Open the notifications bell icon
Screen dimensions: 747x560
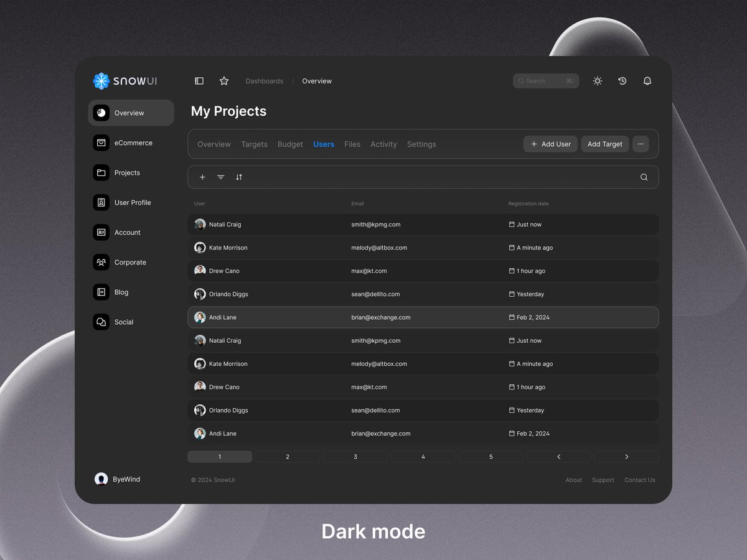pos(647,80)
